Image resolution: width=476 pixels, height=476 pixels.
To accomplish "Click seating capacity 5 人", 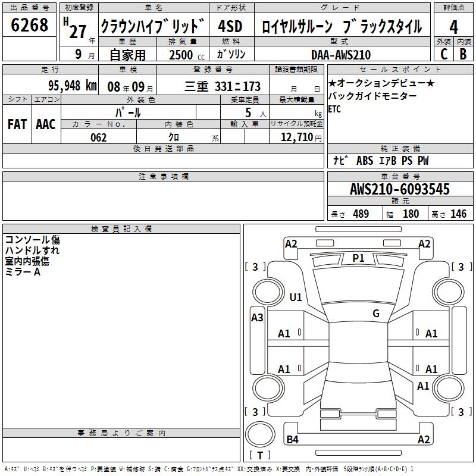I will pos(256,113).
